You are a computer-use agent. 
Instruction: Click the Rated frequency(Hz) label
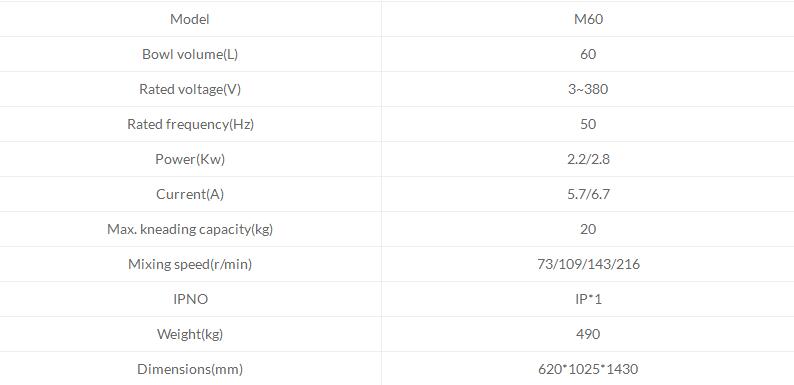pyautogui.click(x=190, y=124)
